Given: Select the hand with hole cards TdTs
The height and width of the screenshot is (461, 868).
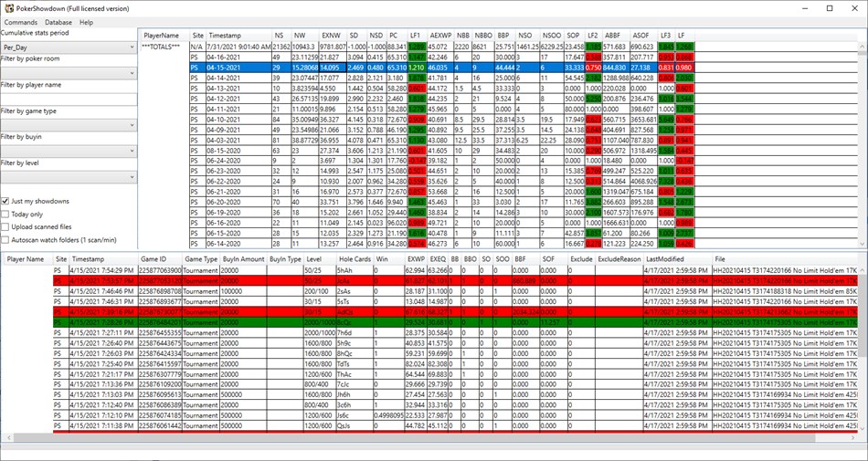Looking at the screenshot, I should (x=457, y=363).
